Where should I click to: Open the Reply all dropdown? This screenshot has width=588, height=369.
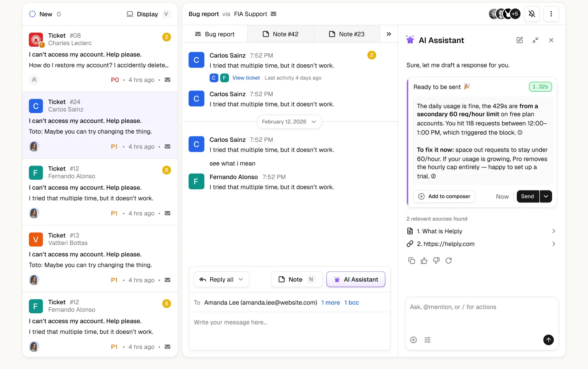(222, 279)
